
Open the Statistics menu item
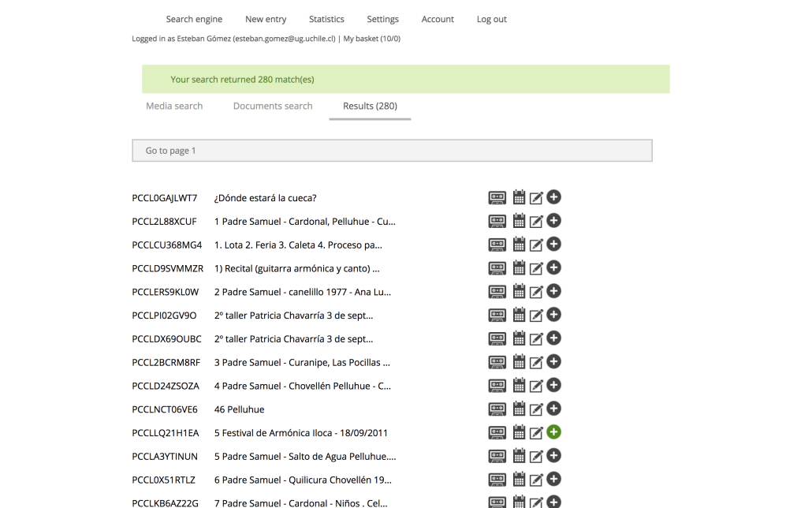click(x=326, y=19)
